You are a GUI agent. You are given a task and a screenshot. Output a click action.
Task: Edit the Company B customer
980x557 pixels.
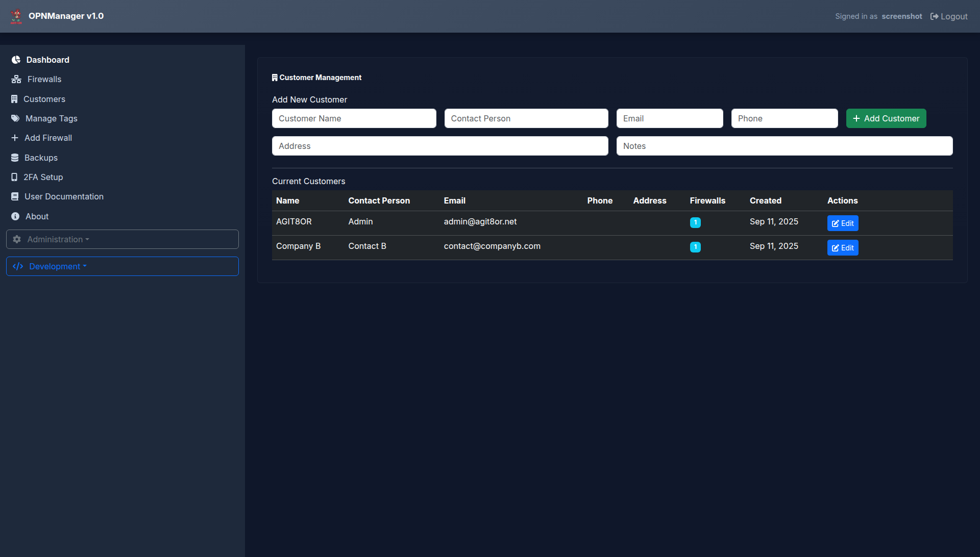843,248
